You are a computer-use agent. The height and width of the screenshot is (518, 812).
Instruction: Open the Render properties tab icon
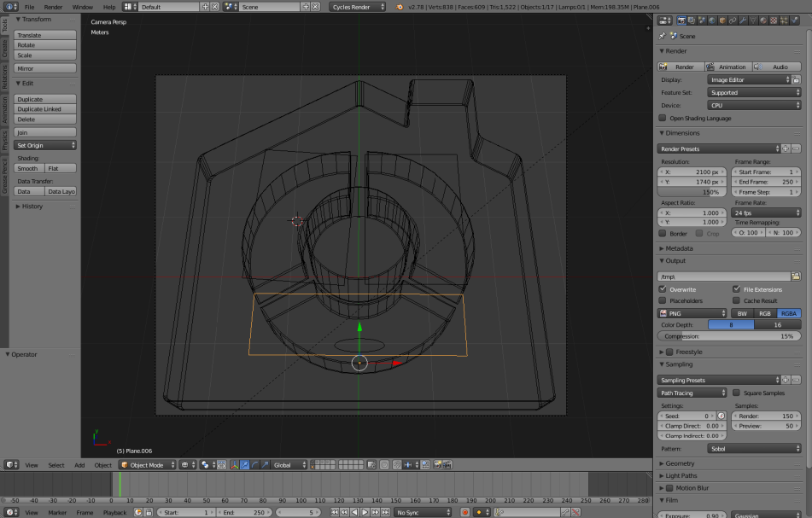pos(681,20)
